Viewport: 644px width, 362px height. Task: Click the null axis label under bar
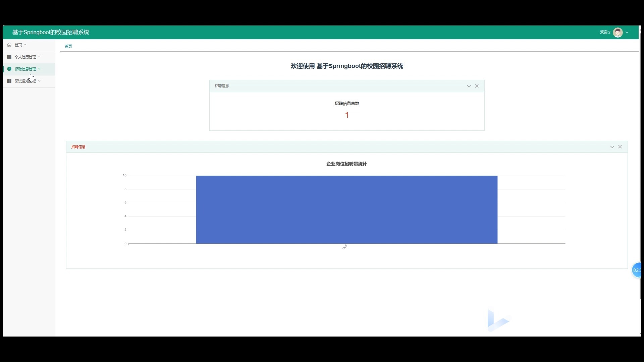pyautogui.click(x=344, y=247)
